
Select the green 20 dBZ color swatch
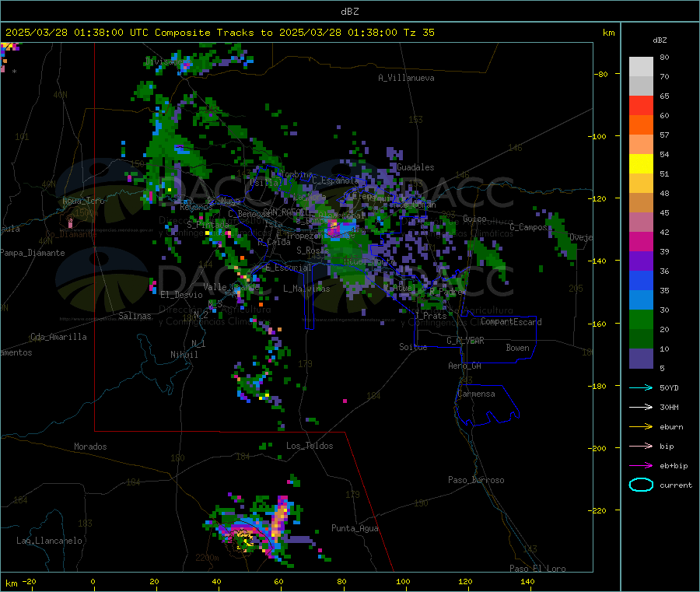(641, 319)
